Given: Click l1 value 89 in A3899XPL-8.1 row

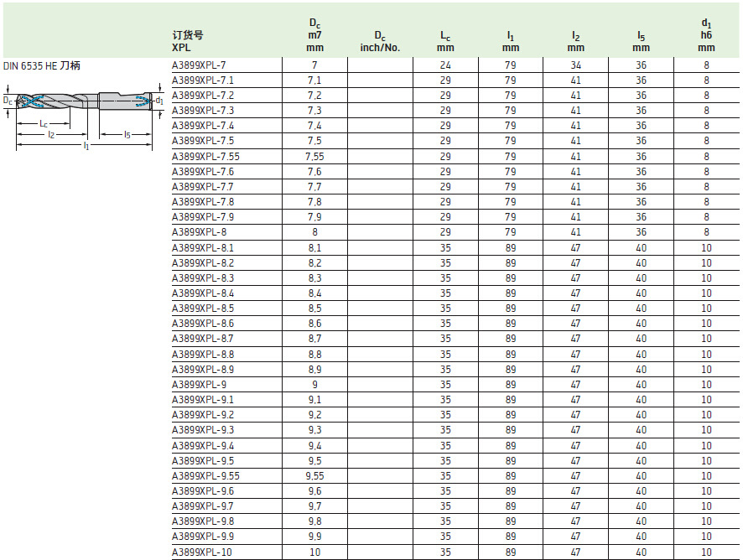Looking at the screenshot, I should [x=511, y=248].
